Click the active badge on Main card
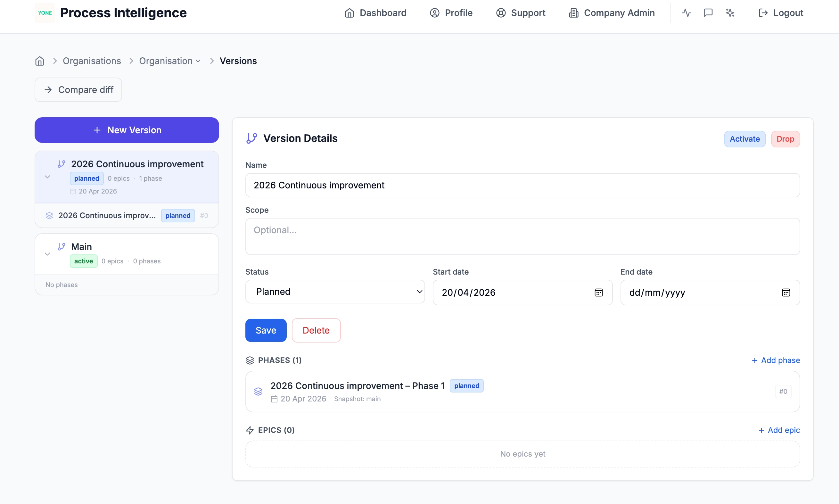The width and height of the screenshot is (839, 504). 84,261
